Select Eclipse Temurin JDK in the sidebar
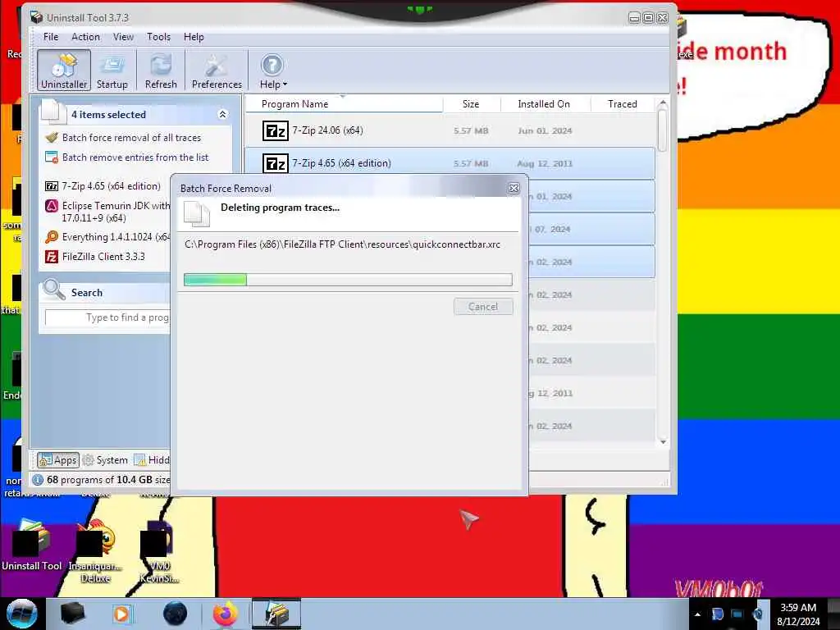 (115, 212)
